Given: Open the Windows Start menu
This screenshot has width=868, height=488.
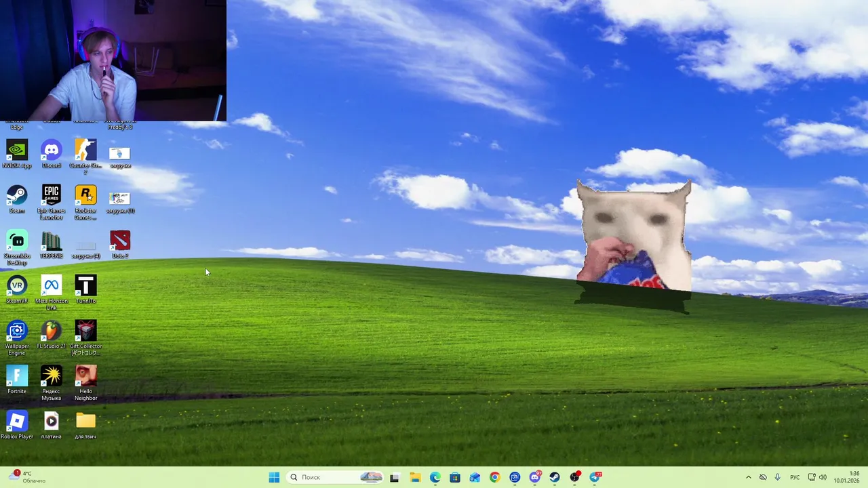Looking at the screenshot, I should pos(274,477).
